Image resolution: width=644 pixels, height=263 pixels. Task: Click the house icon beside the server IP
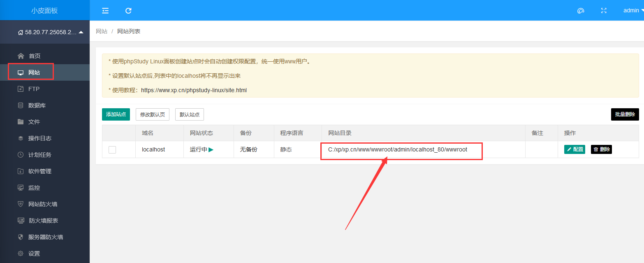click(x=21, y=32)
